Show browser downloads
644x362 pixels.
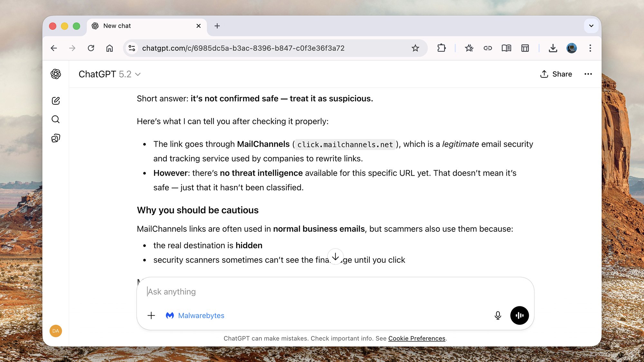pos(553,48)
